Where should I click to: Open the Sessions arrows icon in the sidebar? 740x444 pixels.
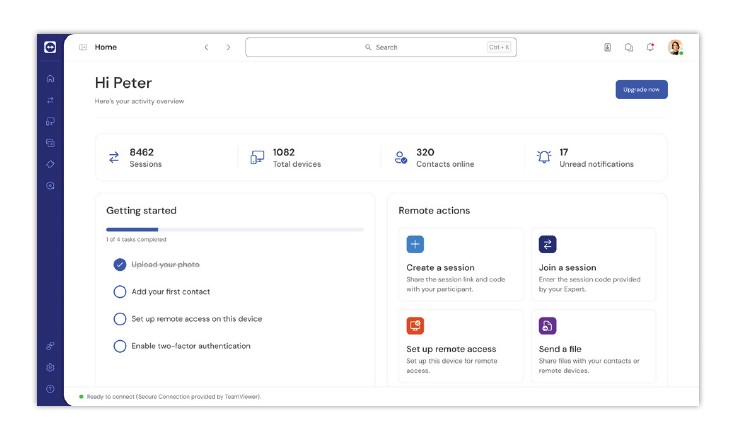pos(50,100)
